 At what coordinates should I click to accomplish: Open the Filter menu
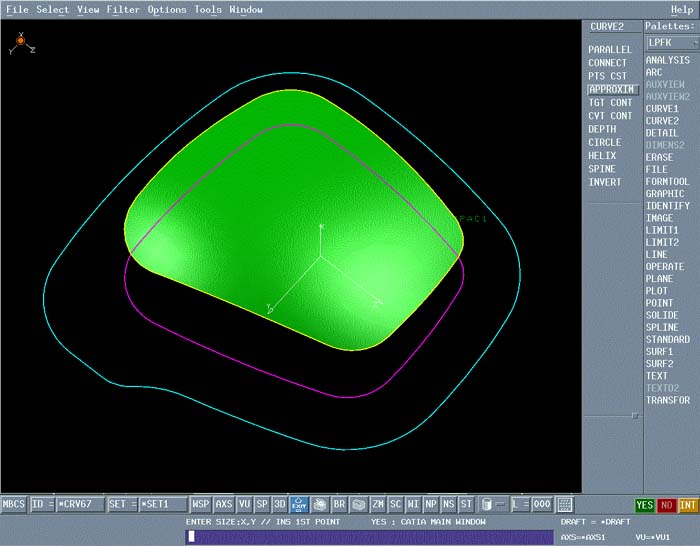[x=123, y=9]
